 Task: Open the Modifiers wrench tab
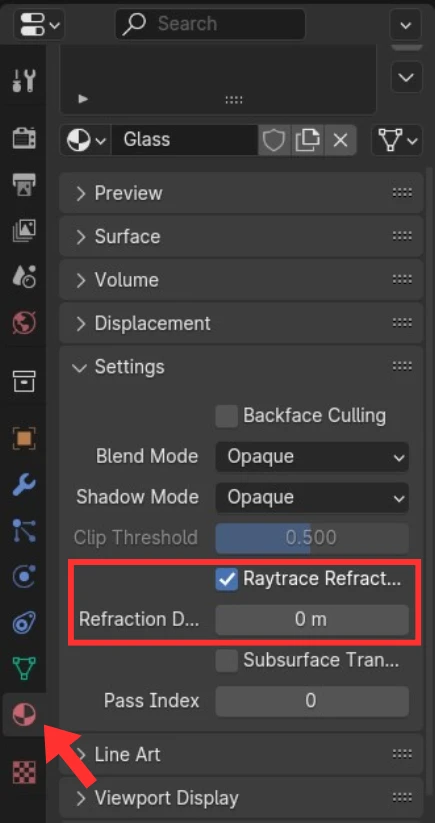pos(24,485)
